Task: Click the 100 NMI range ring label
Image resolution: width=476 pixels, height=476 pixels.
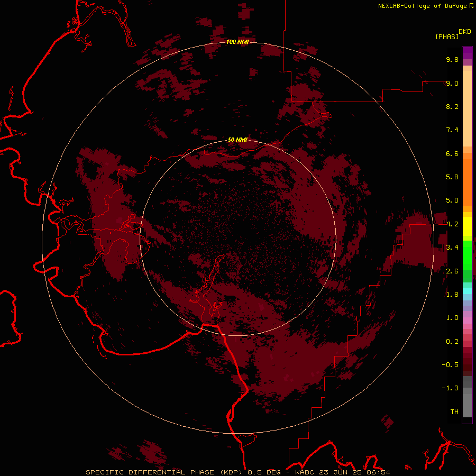Action: click(x=237, y=42)
